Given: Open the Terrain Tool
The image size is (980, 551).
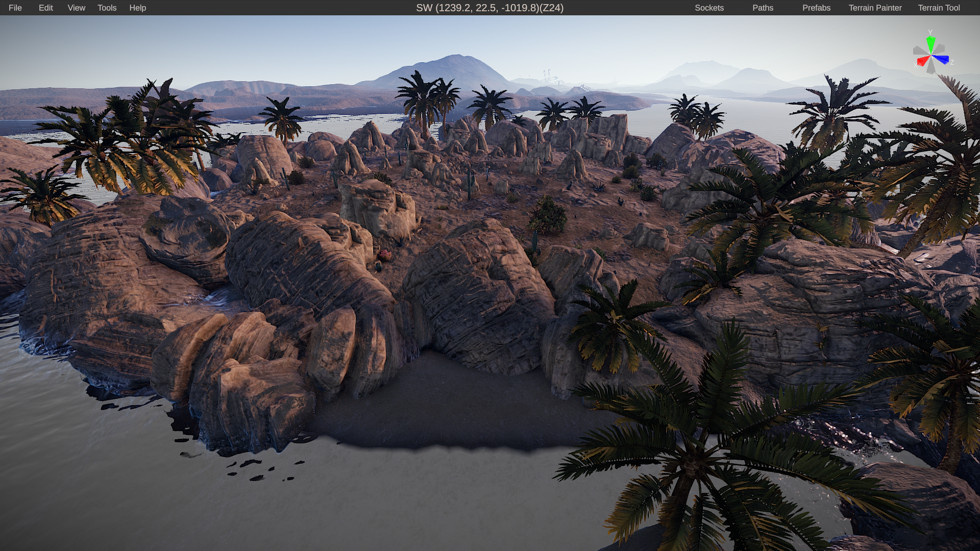Looking at the screenshot, I should point(939,8).
